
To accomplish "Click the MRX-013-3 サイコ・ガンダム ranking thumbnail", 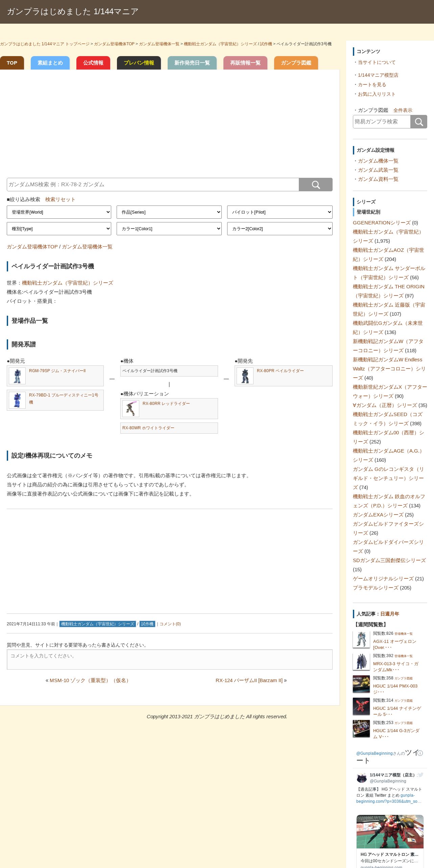I will 361,662.
